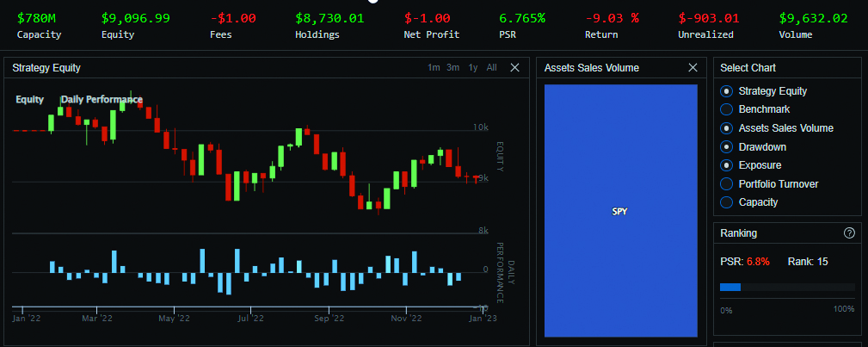The width and height of the screenshot is (868, 347).
Task: Toggle the Exposure chart option
Action: point(728,165)
